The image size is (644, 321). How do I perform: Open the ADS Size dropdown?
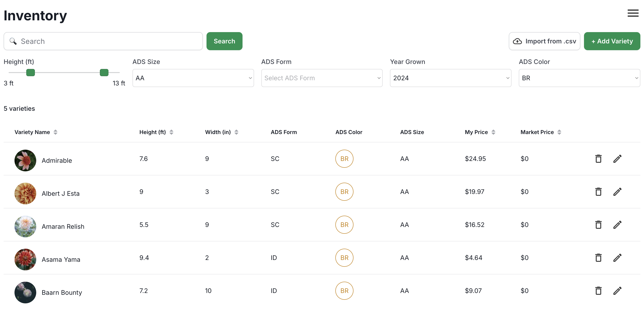click(x=193, y=78)
